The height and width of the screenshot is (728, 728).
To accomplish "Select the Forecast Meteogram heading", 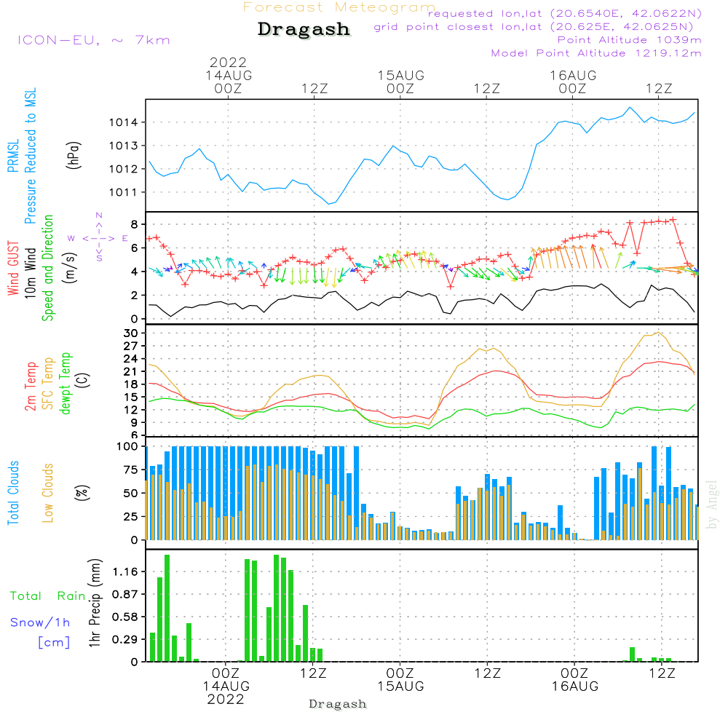I will 339,7.
